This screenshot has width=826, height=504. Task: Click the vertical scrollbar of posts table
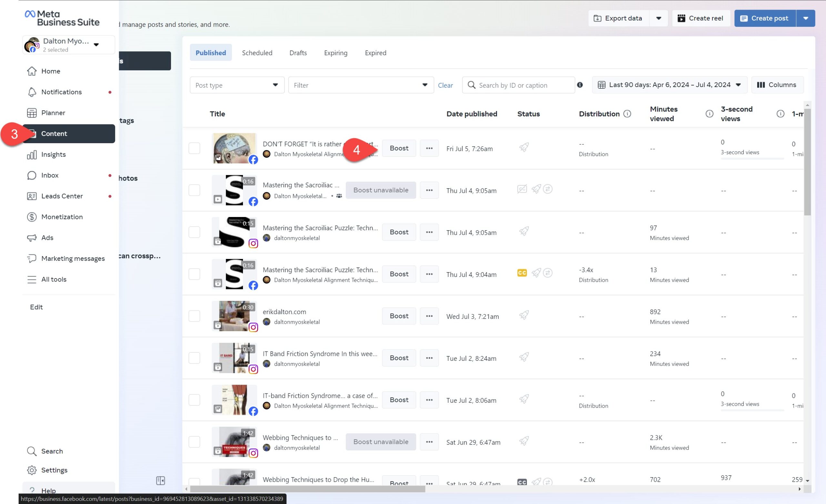[x=808, y=162]
